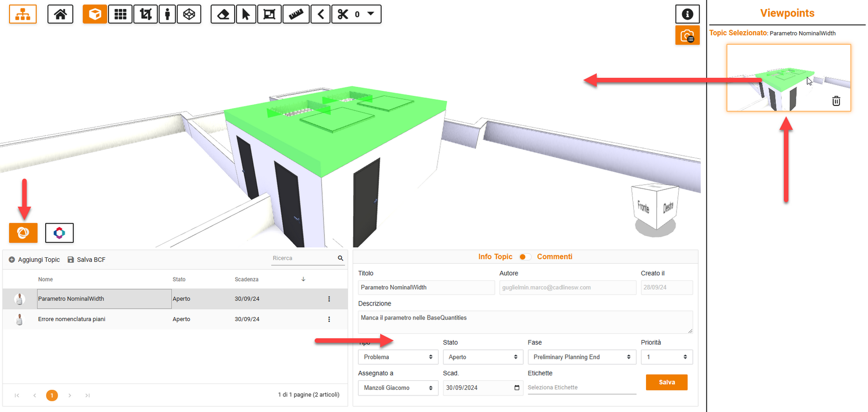
Task: Activate the crop section tool icon
Action: 146,14
